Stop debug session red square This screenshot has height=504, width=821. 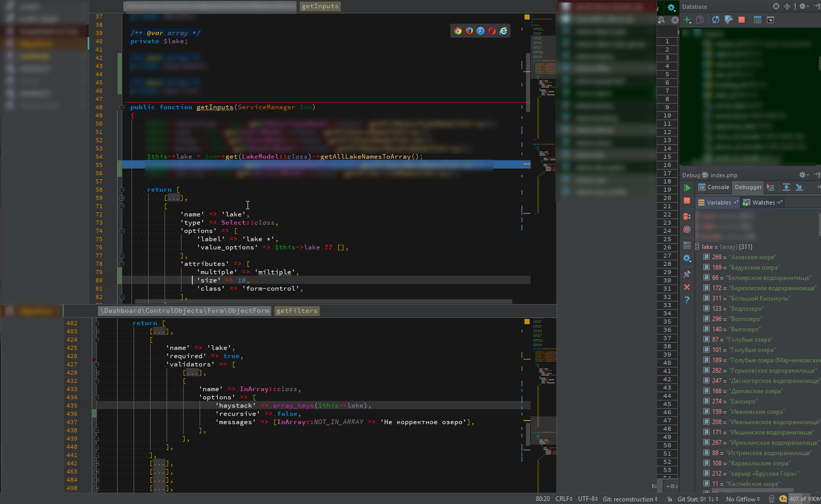click(x=687, y=200)
